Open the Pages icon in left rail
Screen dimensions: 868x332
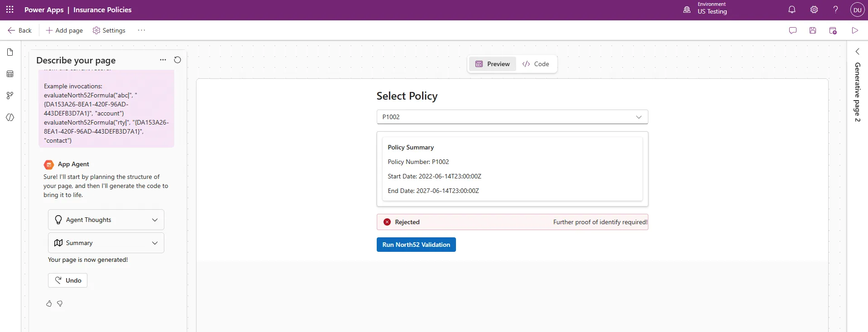tap(10, 52)
